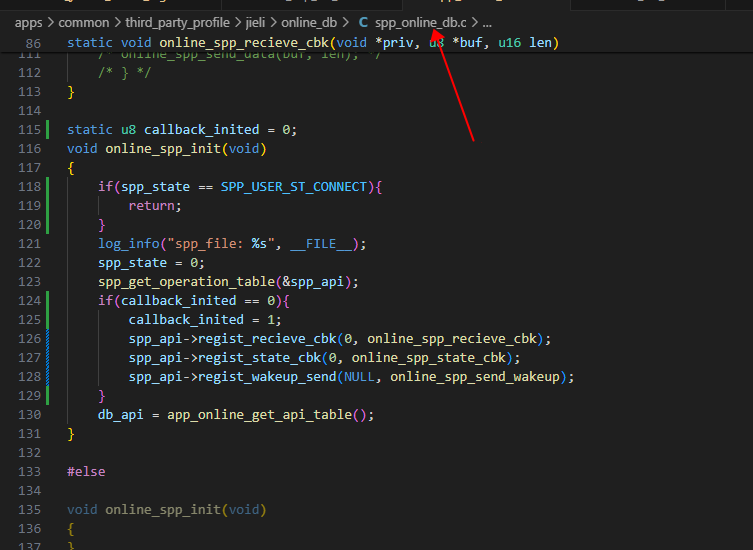Open the 'third_party_profile' breadcrumb segment
Viewport: 753px width, 550px height.
click(177, 23)
